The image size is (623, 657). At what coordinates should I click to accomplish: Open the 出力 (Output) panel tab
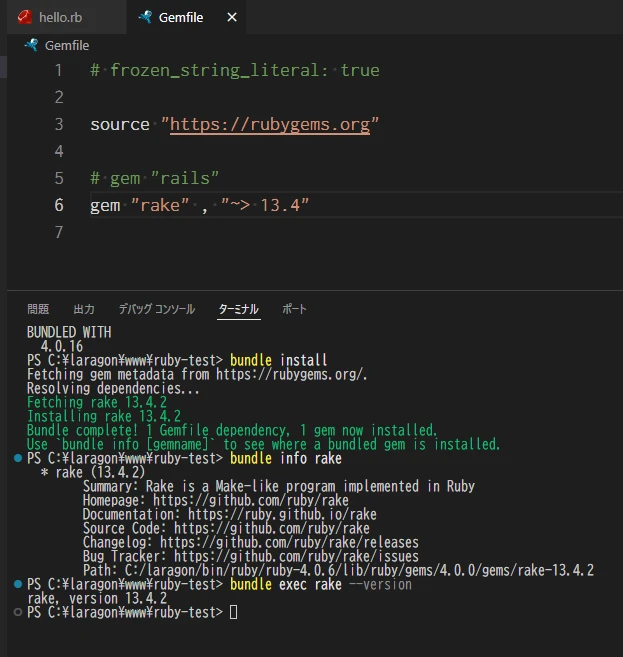point(84,309)
